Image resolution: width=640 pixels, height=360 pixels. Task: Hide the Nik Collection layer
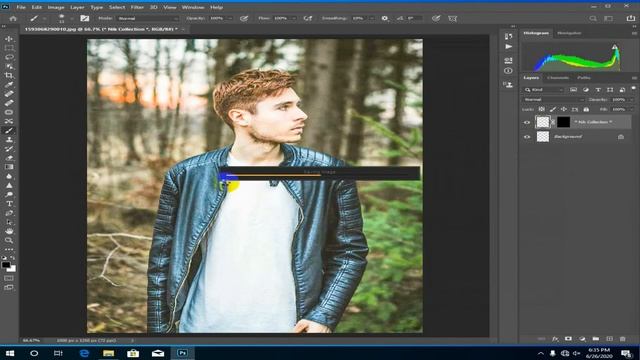527,122
